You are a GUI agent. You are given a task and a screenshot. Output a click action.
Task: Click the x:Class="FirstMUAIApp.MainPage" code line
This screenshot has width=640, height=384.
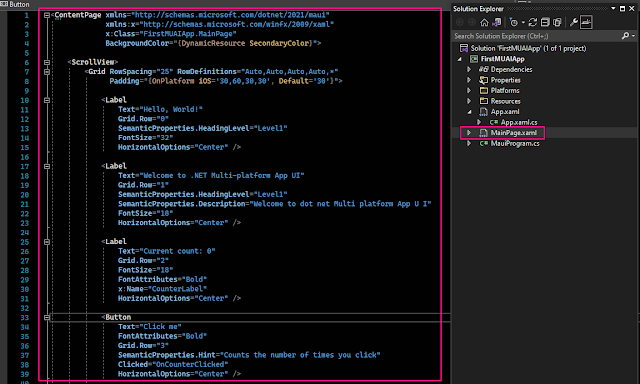coord(171,34)
